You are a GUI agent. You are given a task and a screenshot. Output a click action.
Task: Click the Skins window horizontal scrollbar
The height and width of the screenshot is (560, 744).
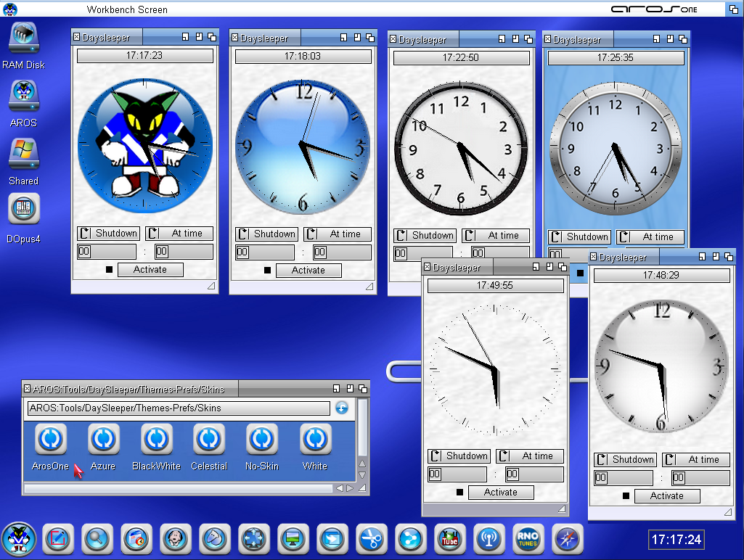[178, 488]
